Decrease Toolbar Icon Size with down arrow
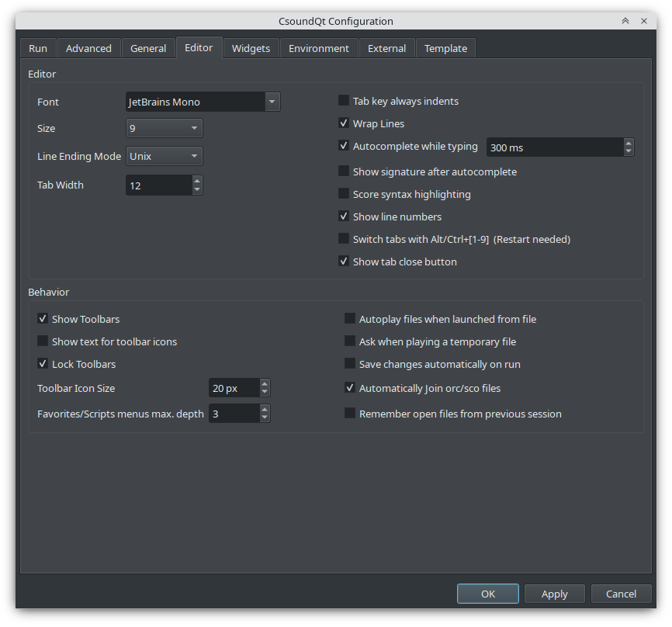672x627 pixels. pos(265,392)
